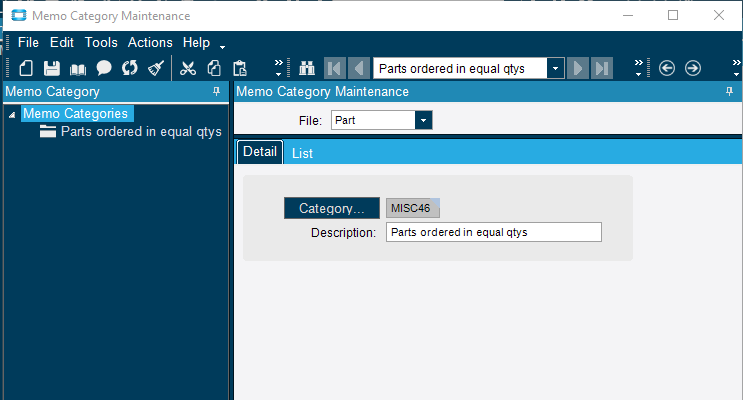Save the record with the floppy disk icon

tap(52, 68)
